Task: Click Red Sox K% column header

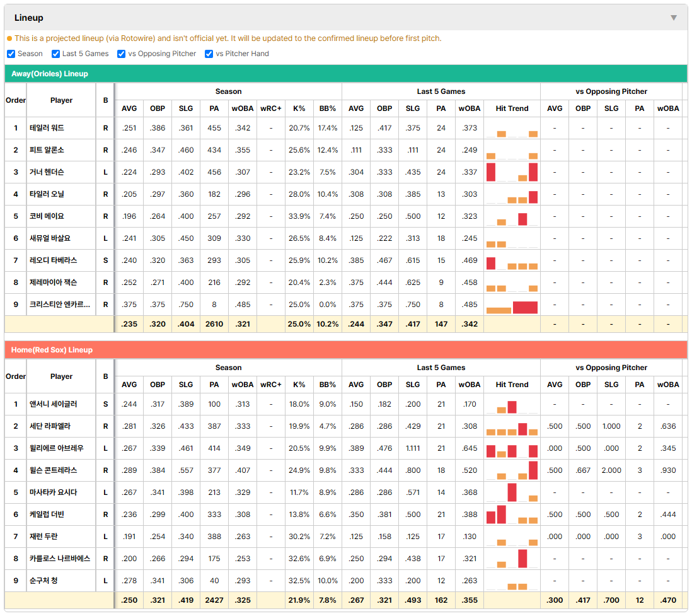Action: click(x=299, y=385)
